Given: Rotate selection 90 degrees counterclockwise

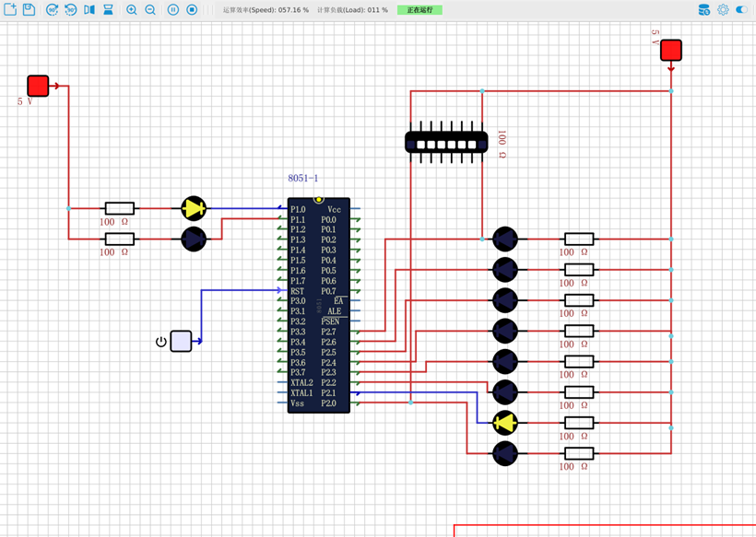Looking at the screenshot, I should click(x=70, y=9).
